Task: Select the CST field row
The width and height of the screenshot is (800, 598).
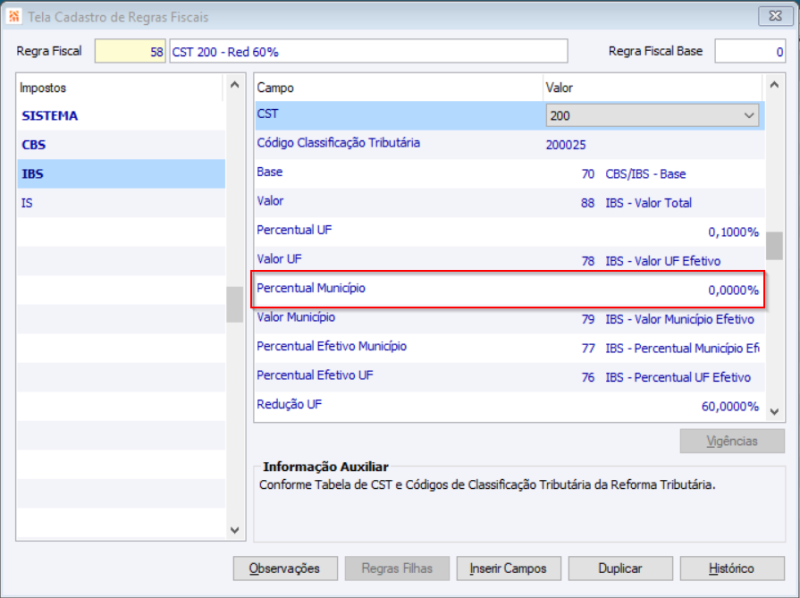Action: 509,116
